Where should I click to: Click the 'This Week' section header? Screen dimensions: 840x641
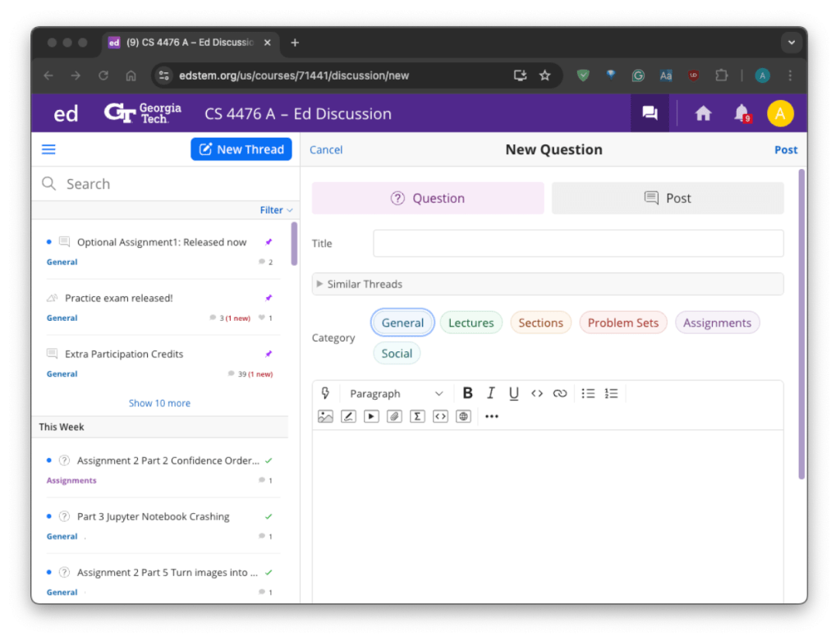(x=159, y=428)
